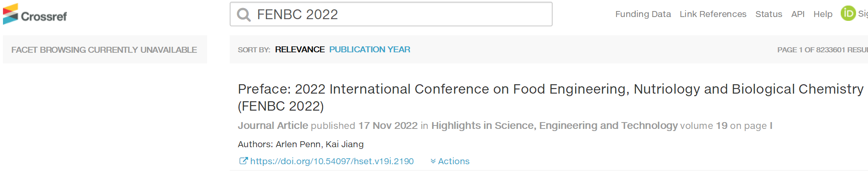Open the Status page link
This screenshot has width=868, height=174.
coord(769,14)
